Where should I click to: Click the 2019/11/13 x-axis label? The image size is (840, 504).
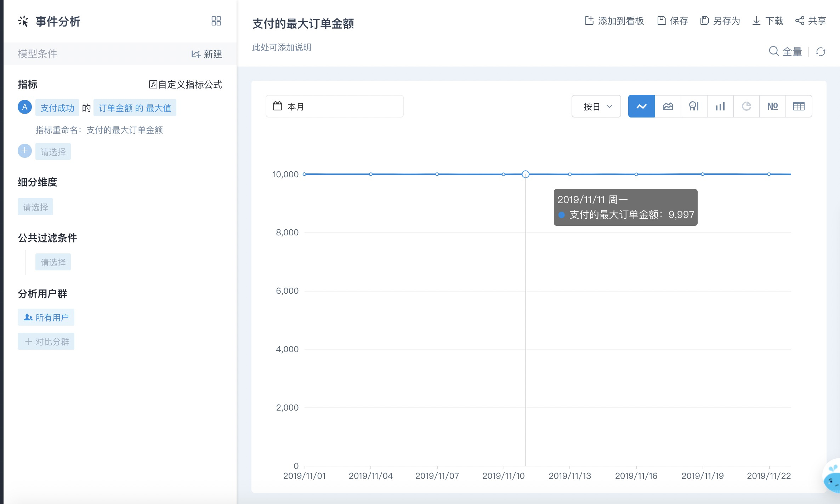[570, 476]
